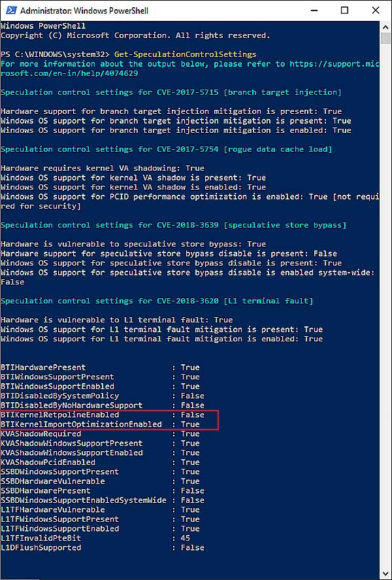The height and width of the screenshot is (580, 392).
Task: Click the scrollbar thumb at top
Action: click(x=385, y=39)
